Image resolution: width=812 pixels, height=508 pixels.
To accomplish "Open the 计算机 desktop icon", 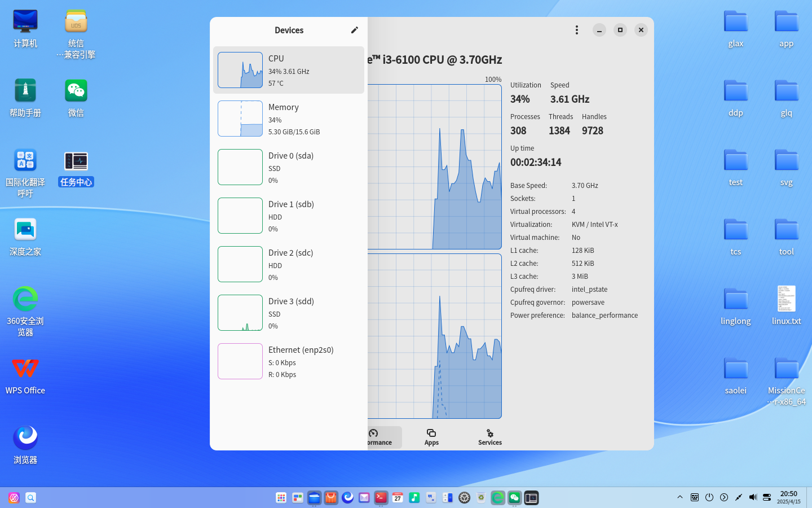I will click(x=25, y=29).
